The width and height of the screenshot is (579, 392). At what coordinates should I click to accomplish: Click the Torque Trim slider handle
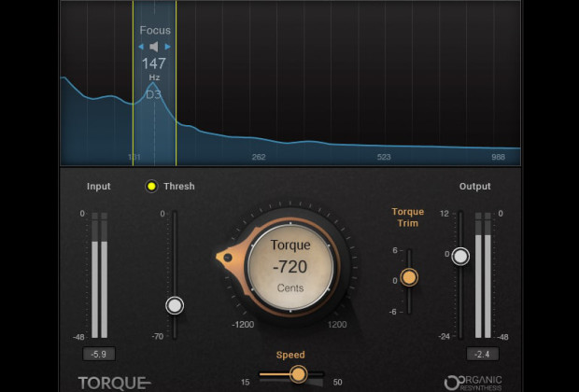pyautogui.click(x=409, y=277)
